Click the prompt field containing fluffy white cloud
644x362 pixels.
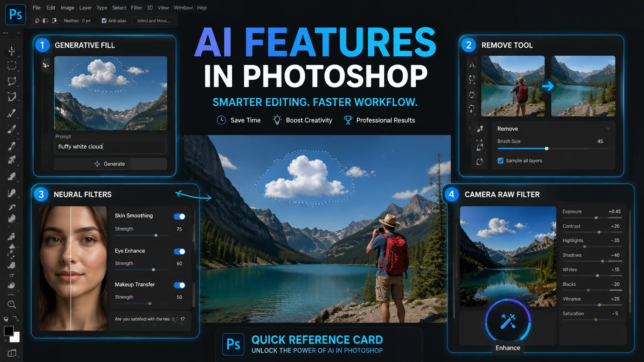coord(110,147)
